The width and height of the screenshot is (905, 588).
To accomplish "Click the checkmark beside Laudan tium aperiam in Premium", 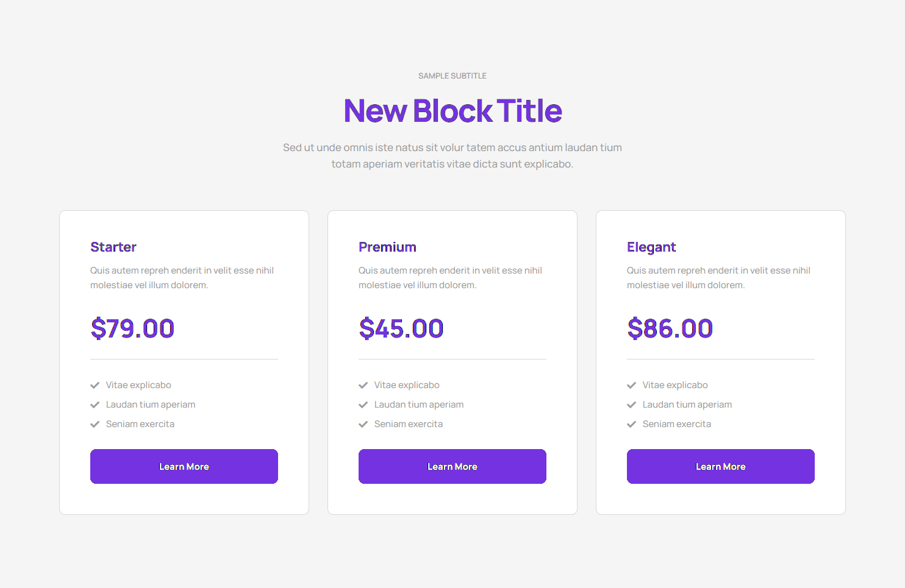I will [x=363, y=404].
